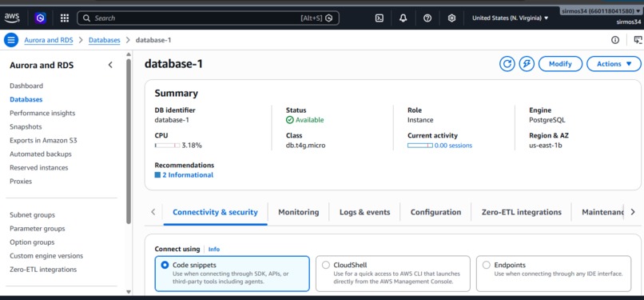Open Parameter groups in sidebar
Screen dimensions: 644x300
[38, 229]
